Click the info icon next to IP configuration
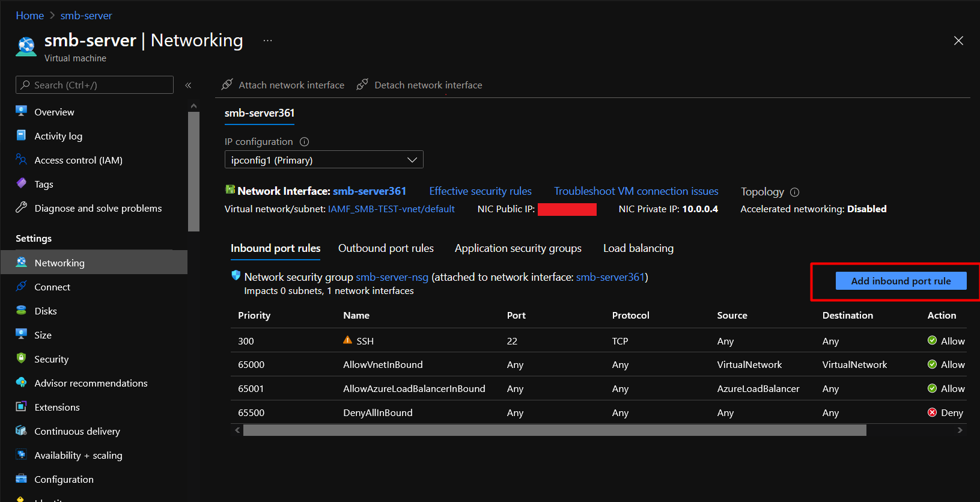Screen dimensions: 980x502 tap(305, 142)
